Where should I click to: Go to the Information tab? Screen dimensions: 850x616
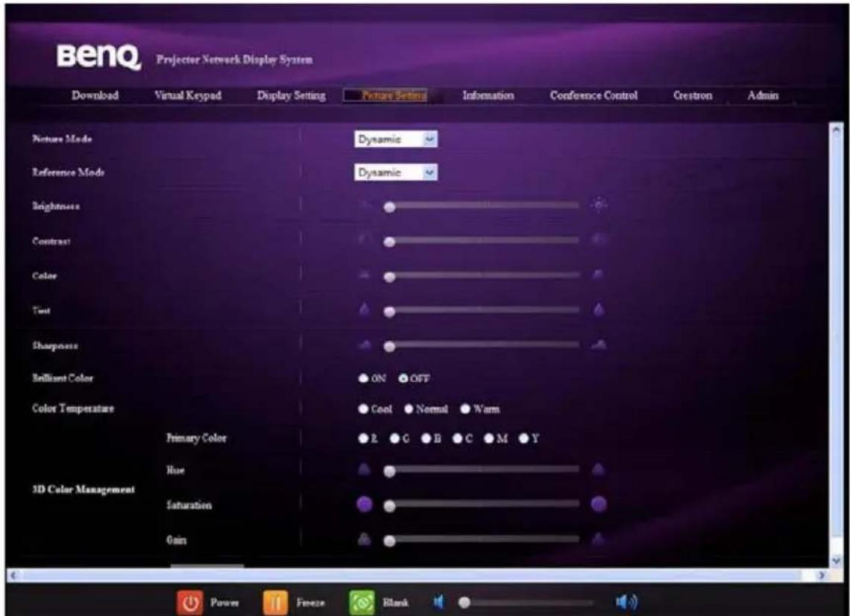(488, 95)
